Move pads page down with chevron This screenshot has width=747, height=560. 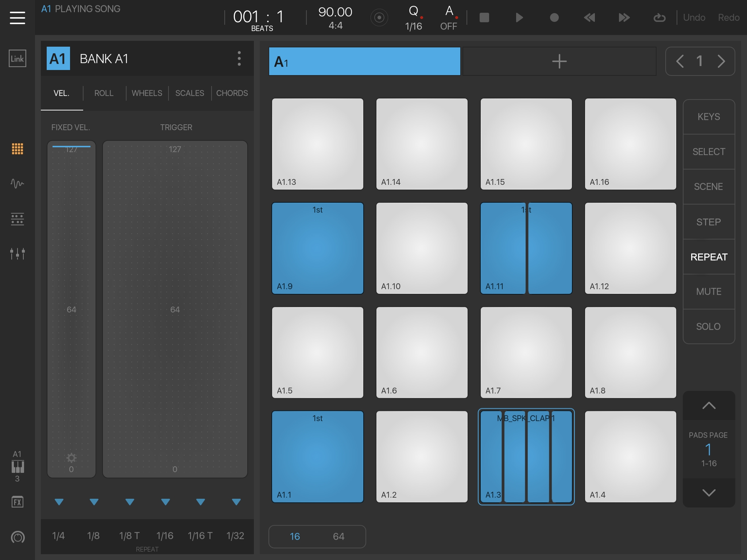click(709, 493)
